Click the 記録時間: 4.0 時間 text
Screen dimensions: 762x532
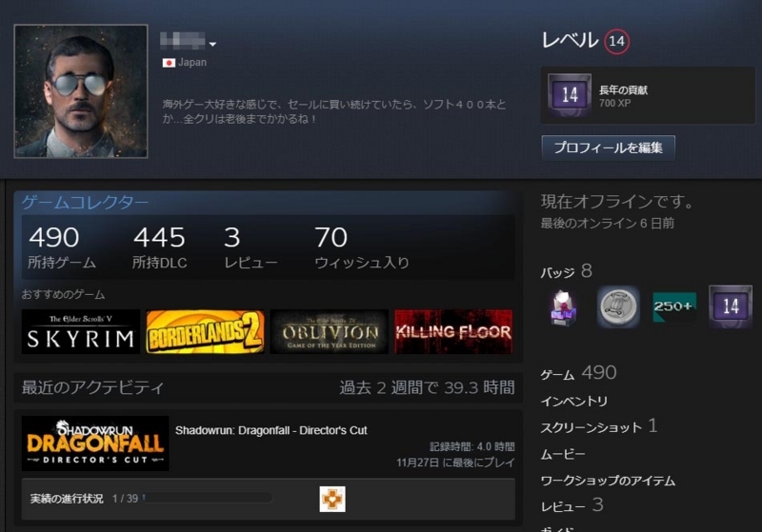coord(471,446)
